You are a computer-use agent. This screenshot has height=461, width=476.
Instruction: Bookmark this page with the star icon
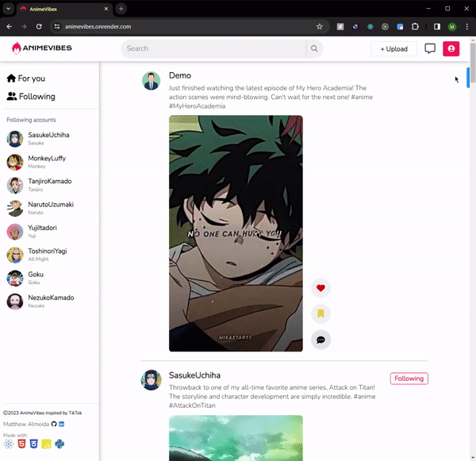coord(320,26)
